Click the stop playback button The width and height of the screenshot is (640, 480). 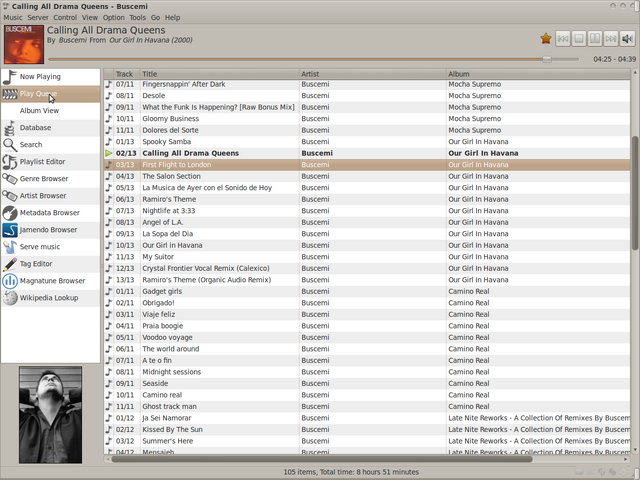click(579, 39)
